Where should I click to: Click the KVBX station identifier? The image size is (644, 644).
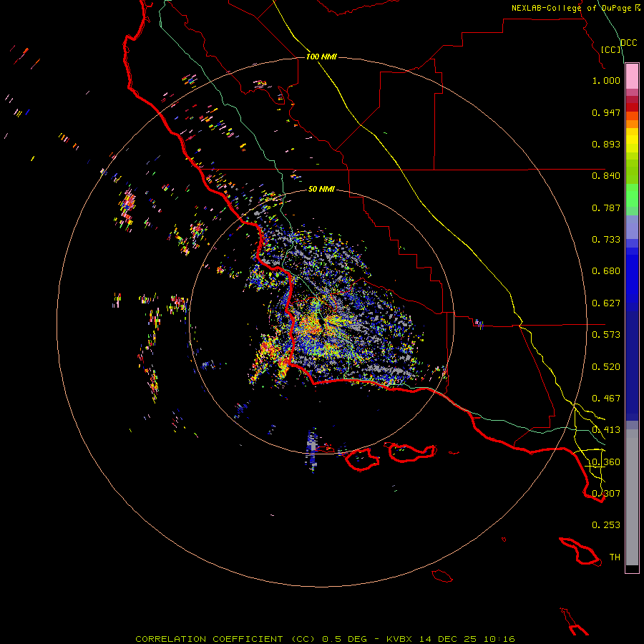tap(399, 639)
